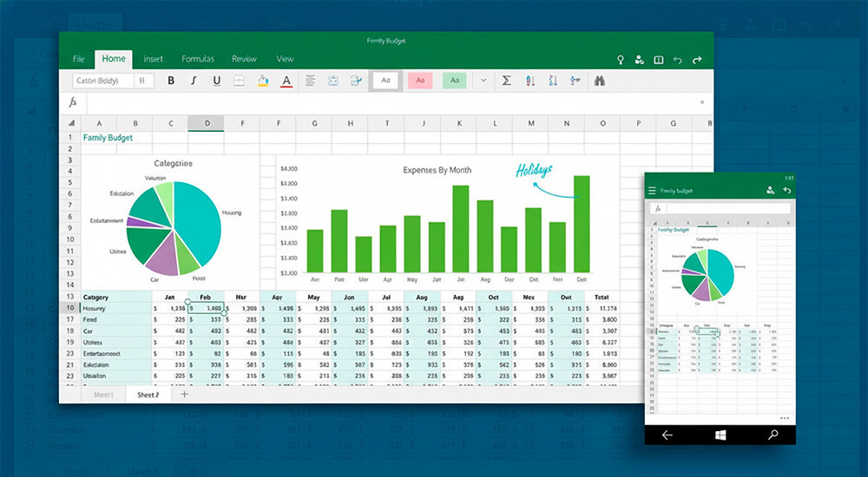The width and height of the screenshot is (868, 477).
Task: Undo the last action in title bar
Action: coord(677,60)
